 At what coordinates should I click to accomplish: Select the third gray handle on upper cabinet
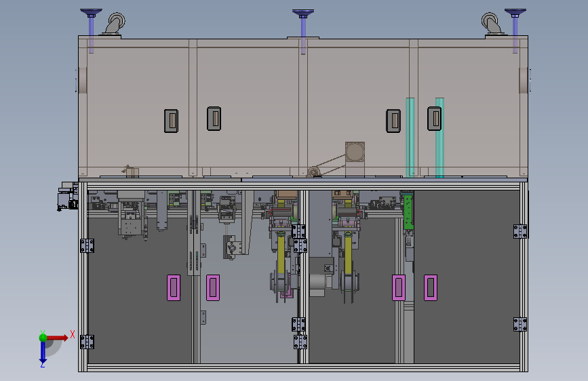point(393,121)
